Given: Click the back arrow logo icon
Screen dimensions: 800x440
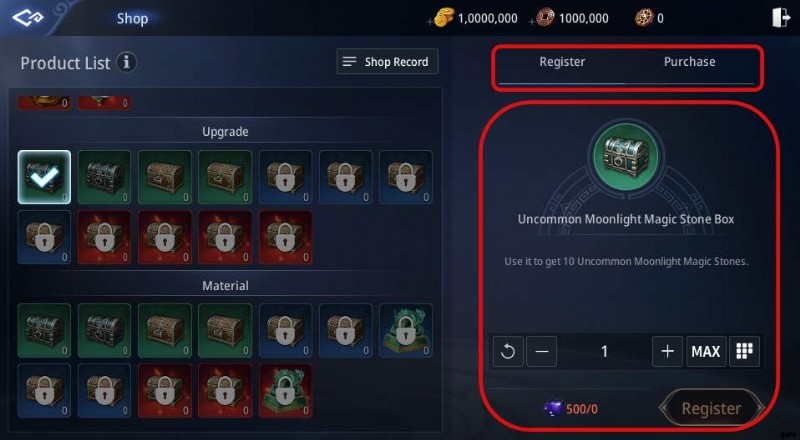Looking at the screenshot, I should click(x=28, y=18).
